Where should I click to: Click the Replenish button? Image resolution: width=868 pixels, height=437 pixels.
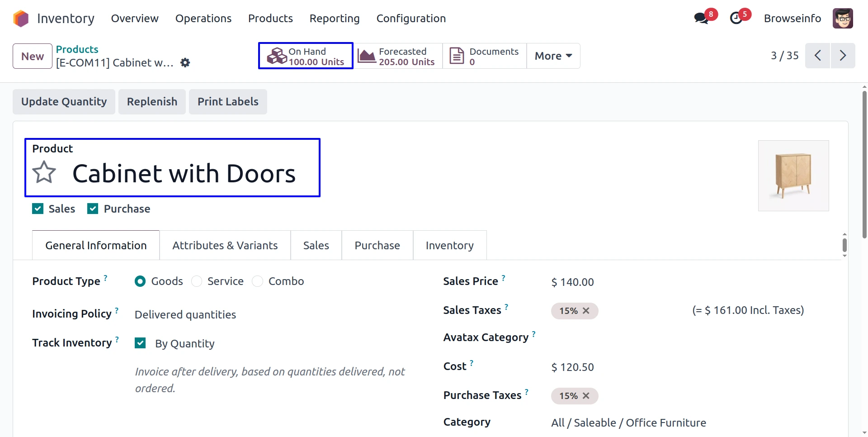152,102
